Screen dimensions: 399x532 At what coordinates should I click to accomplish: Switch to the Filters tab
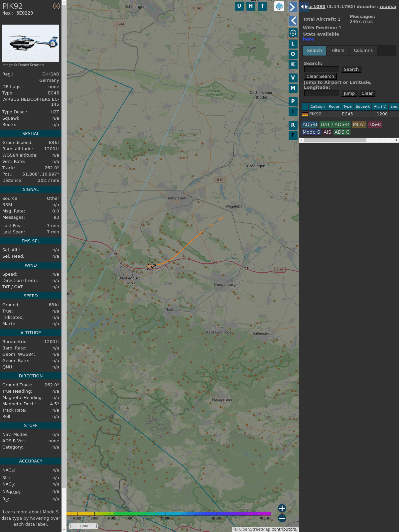coord(338,51)
